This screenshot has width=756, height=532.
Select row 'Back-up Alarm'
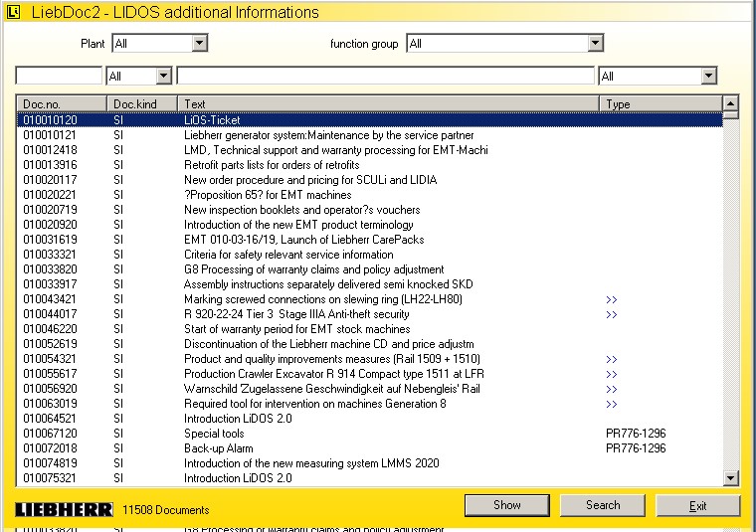370,448
